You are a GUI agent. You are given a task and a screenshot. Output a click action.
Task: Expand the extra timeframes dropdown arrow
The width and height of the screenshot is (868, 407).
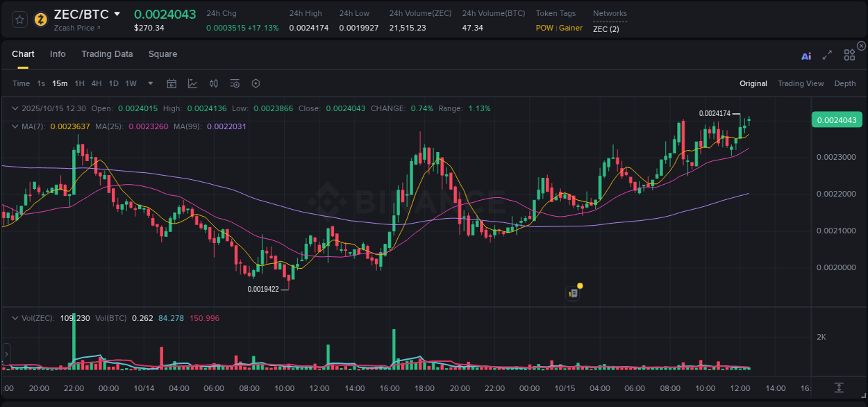[149, 83]
